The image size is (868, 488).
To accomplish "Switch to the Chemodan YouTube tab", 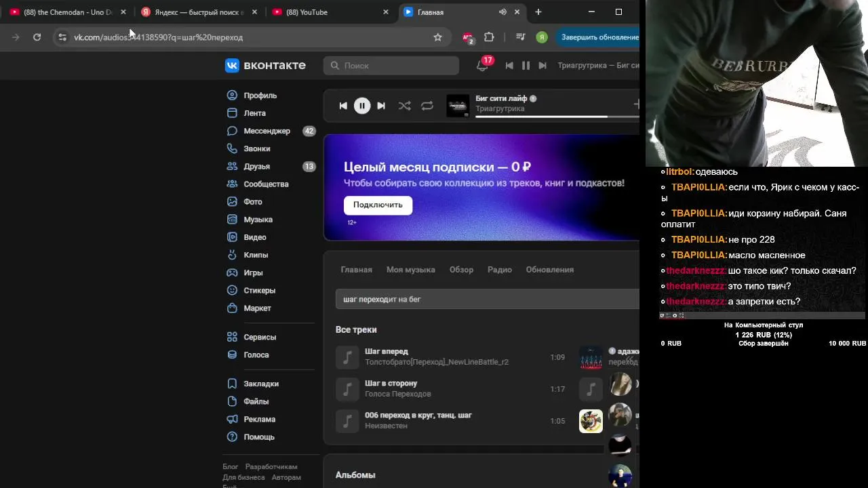I will tap(68, 12).
